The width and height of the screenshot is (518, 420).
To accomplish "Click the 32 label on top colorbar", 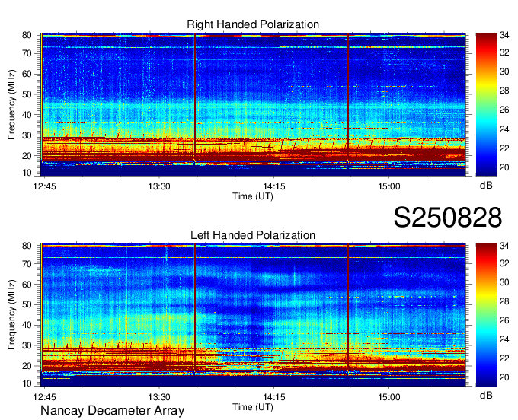I will coord(504,52).
